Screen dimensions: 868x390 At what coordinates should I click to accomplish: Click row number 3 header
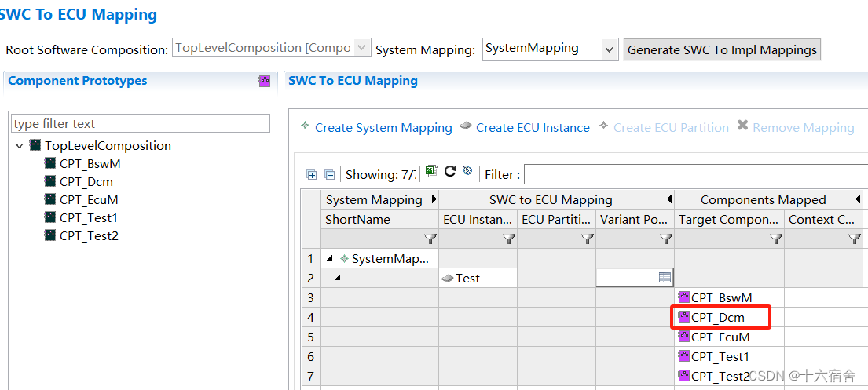[x=310, y=297]
